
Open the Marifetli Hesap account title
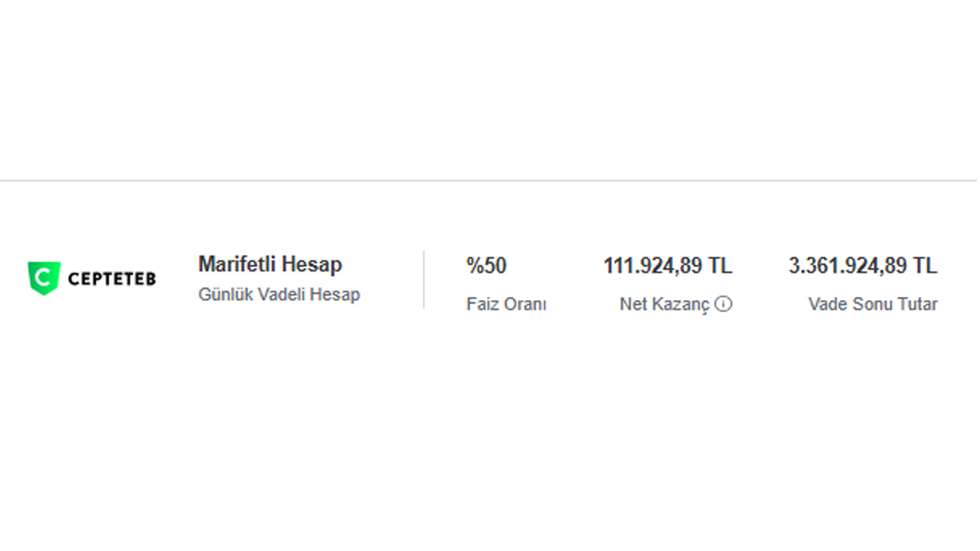click(270, 265)
